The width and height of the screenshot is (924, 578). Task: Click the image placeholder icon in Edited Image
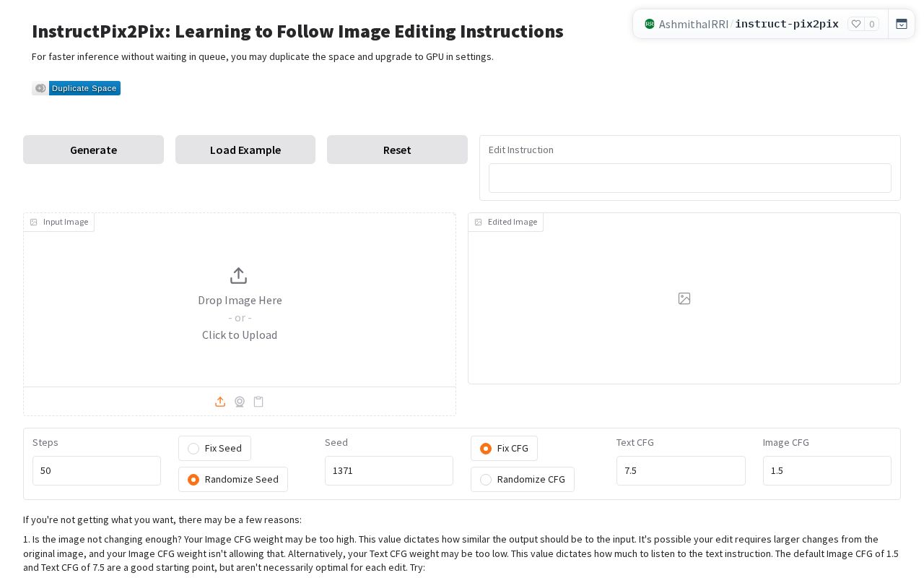coord(684,298)
